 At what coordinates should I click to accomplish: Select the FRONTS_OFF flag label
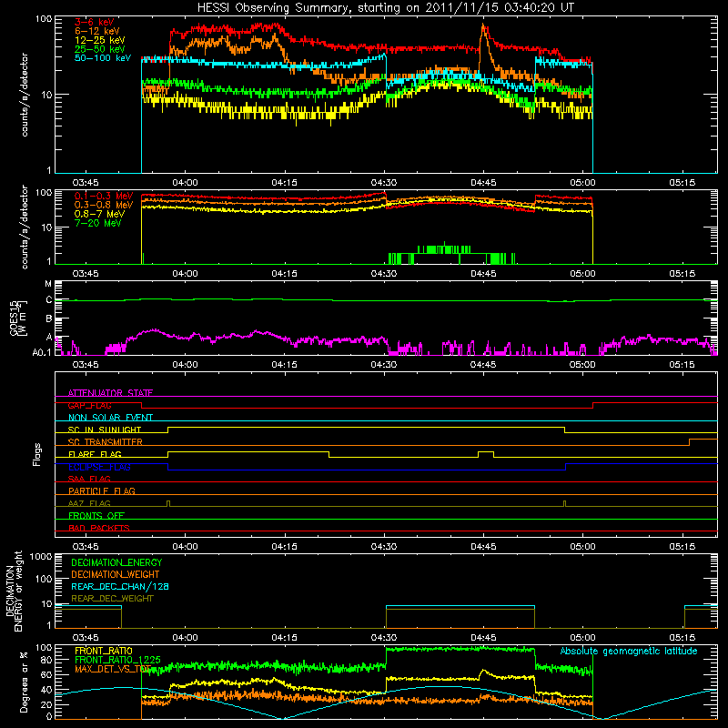pos(96,516)
